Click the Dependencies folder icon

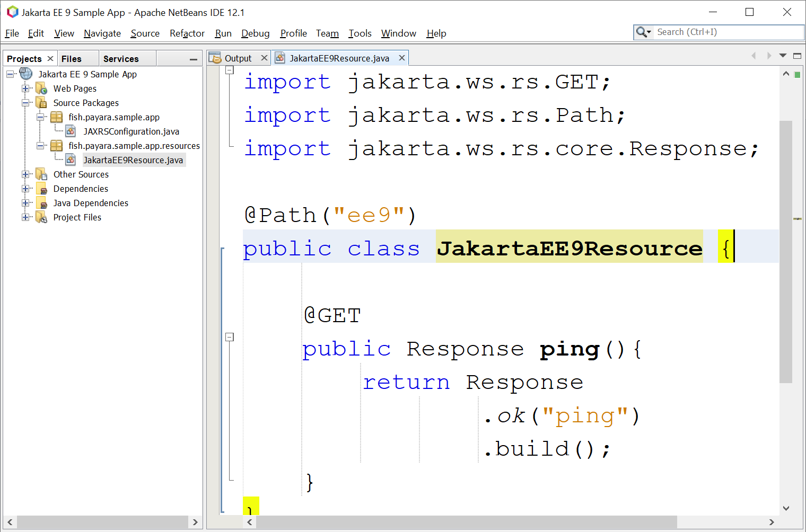41,189
